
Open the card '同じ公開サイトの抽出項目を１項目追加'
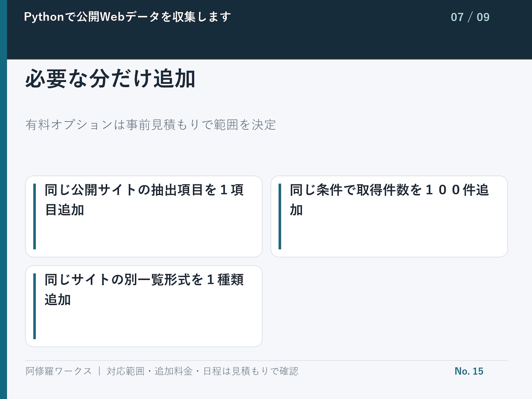[144, 217]
